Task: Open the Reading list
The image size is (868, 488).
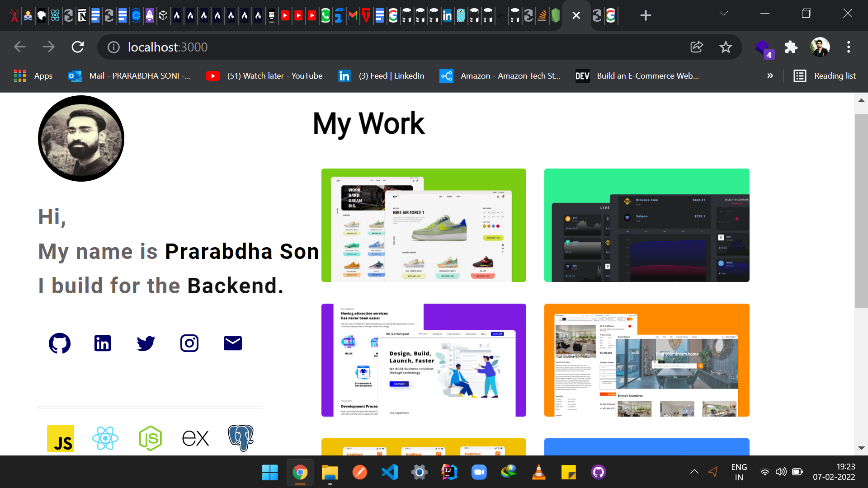Action: pyautogui.click(x=825, y=76)
